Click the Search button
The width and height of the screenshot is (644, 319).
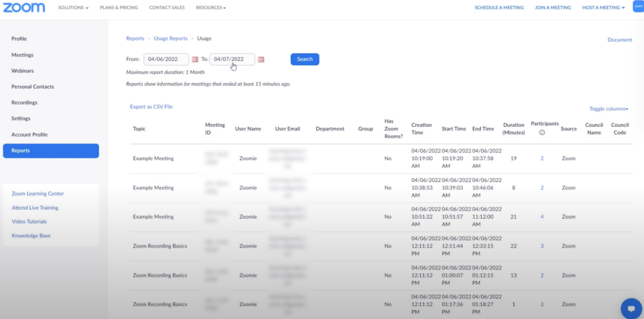(x=304, y=59)
